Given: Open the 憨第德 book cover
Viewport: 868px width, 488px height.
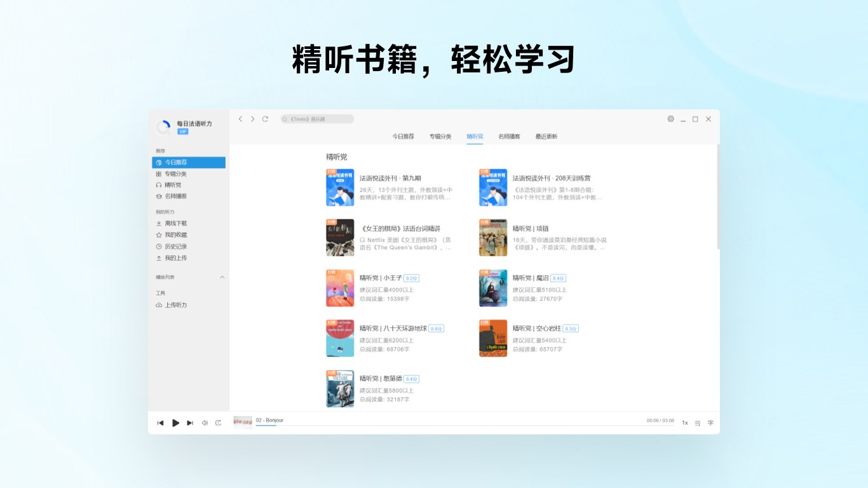Looking at the screenshot, I should pos(340,388).
